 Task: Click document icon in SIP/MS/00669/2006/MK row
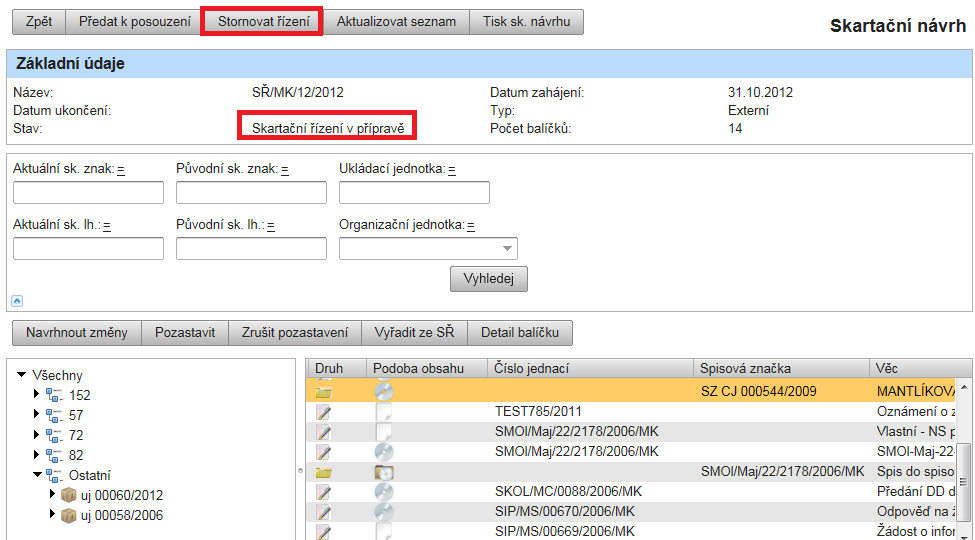click(x=323, y=532)
